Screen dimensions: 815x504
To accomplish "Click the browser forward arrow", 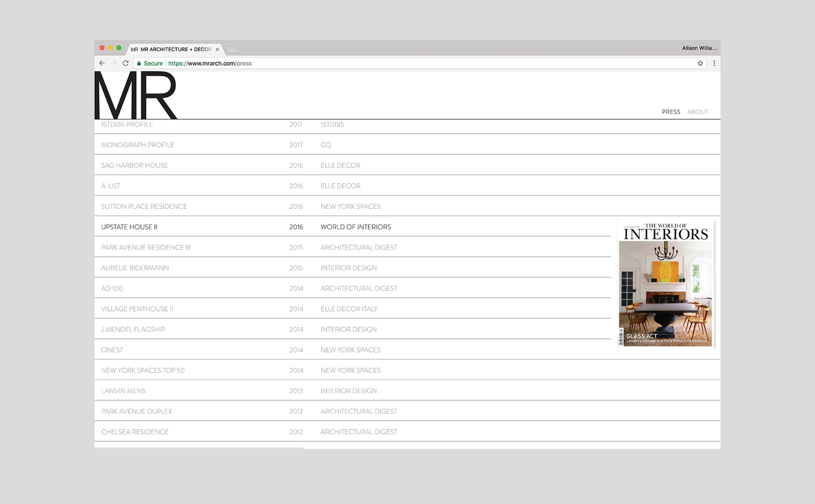I will pyautogui.click(x=114, y=63).
